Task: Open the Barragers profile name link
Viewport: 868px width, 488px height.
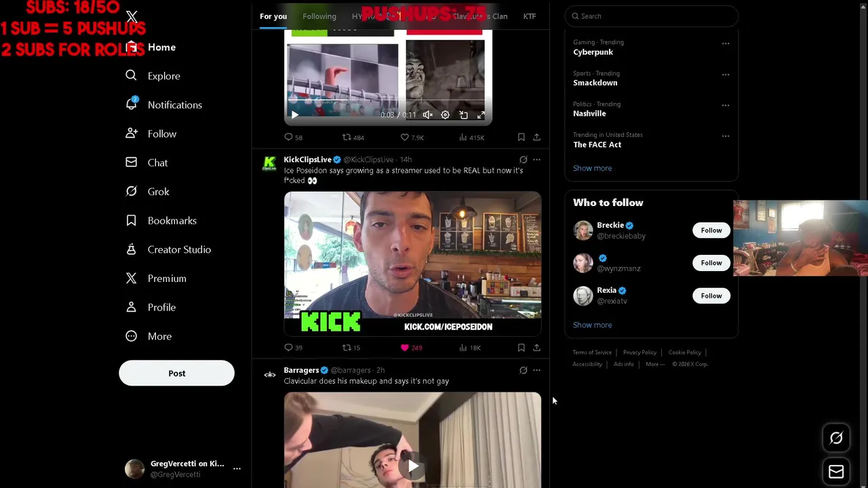Action: pos(301,370)
